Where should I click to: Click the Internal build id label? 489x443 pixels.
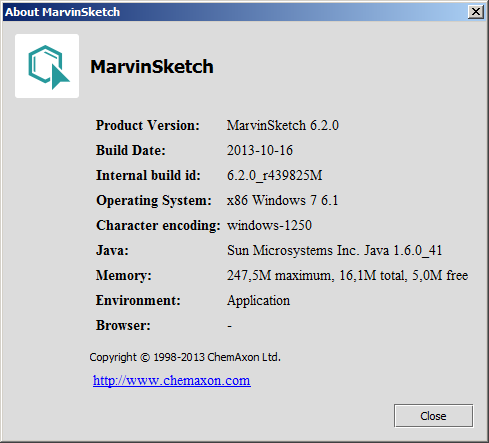click(x=148, y=175)
